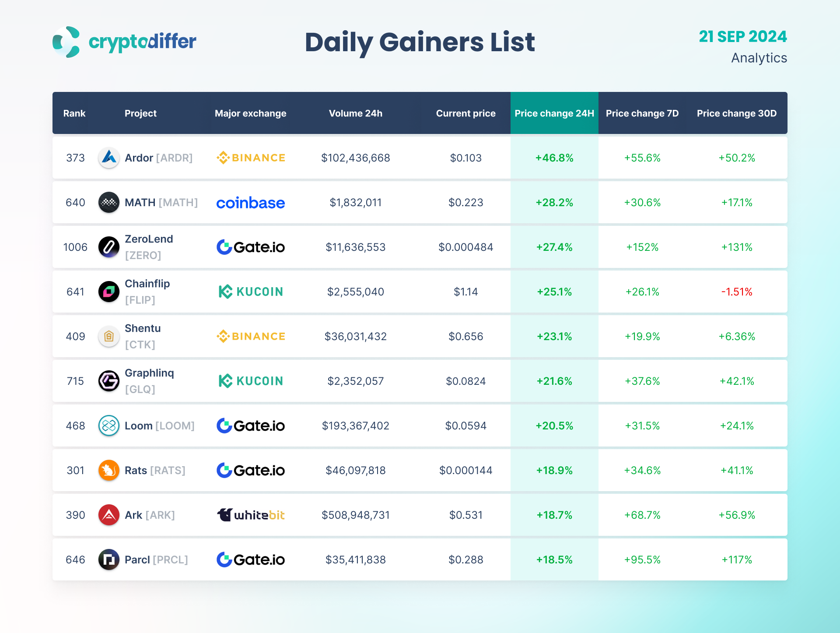Click the Shentu CTK icon

(109, 337)
